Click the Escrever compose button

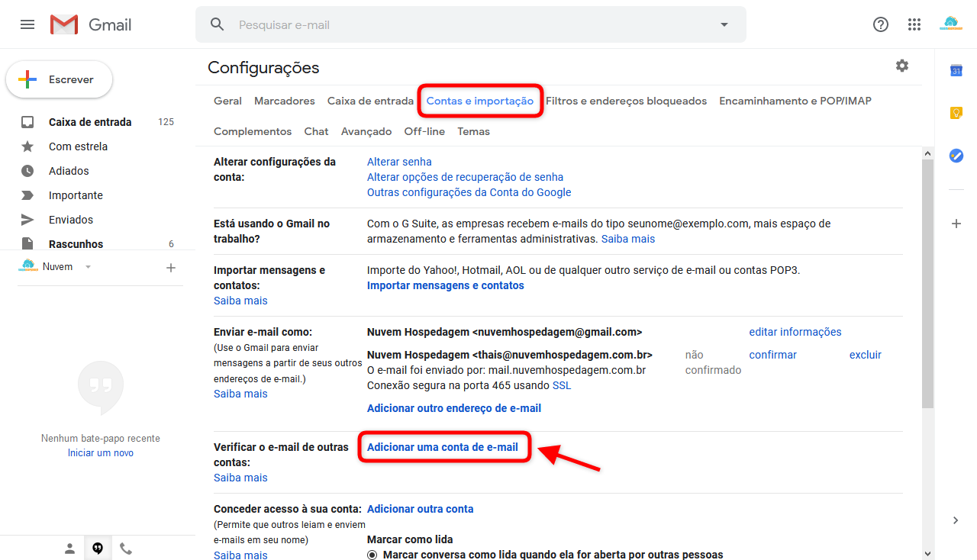click(60, 79)
